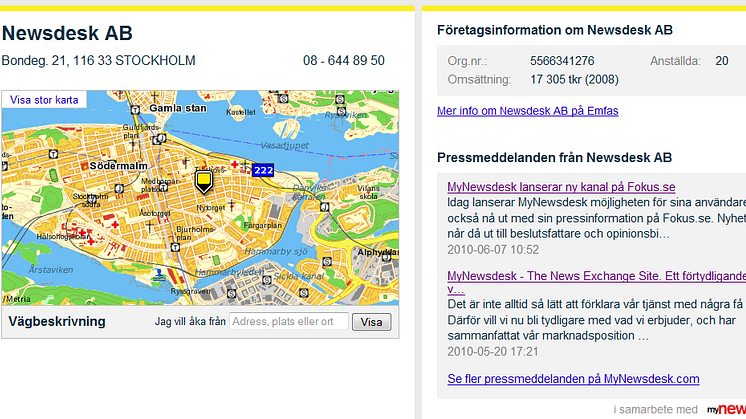Screen dimensions: 746x419
Task: Open Mer info om Newsdesk AB på Emfas
Action: point(528,111)
